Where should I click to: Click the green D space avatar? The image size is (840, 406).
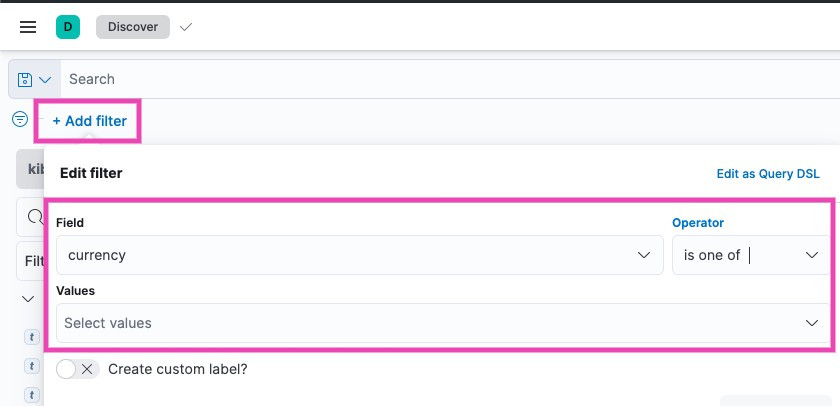pyautogui.click(x=68, y=27)
